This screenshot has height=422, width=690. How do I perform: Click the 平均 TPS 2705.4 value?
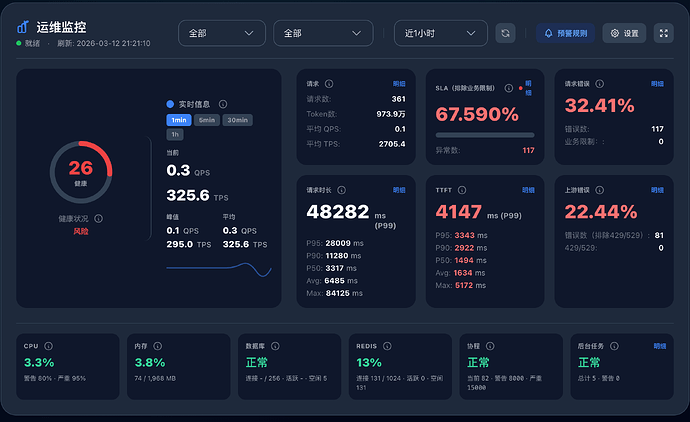point(392,144)
